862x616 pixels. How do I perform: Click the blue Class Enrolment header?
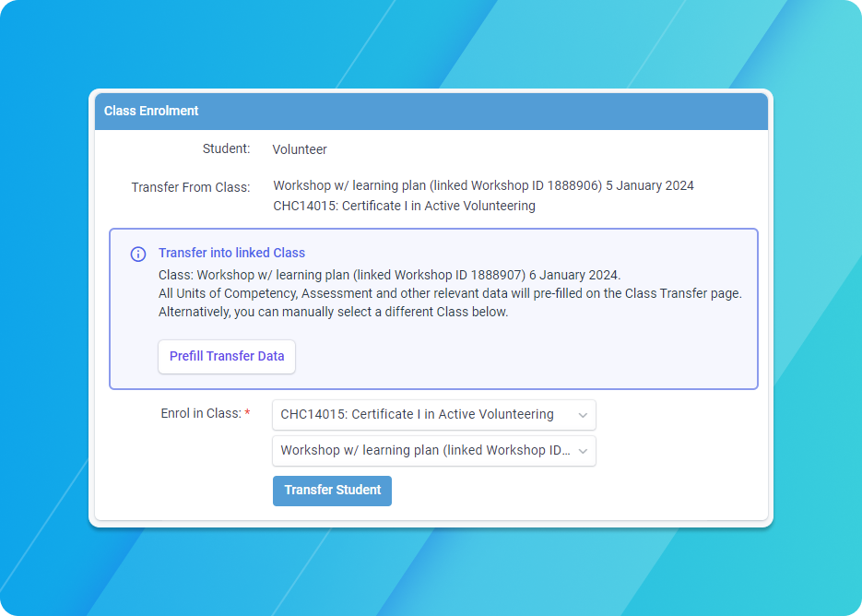point(430,111)
